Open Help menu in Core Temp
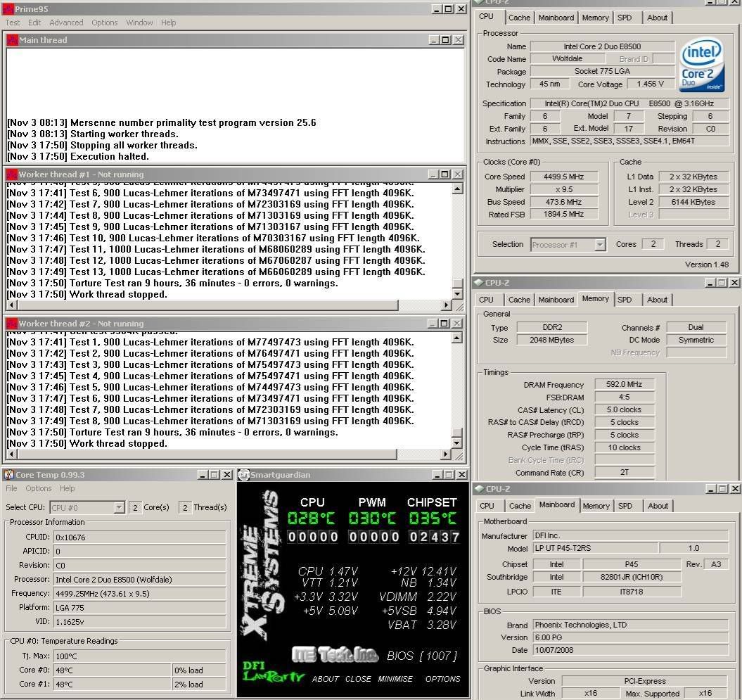Viewport: 742px width, 700px height. point(67,488)
